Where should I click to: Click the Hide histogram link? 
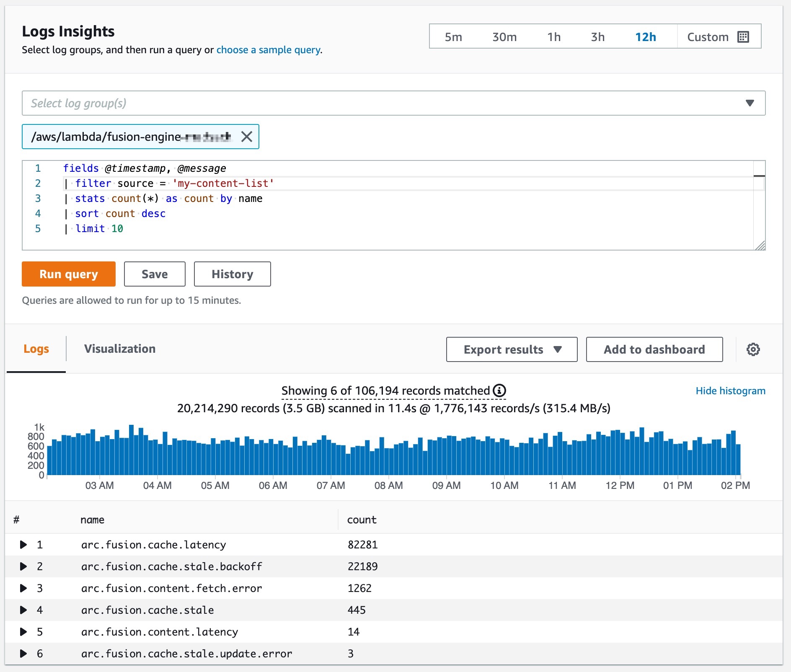[x=730, y=391]
